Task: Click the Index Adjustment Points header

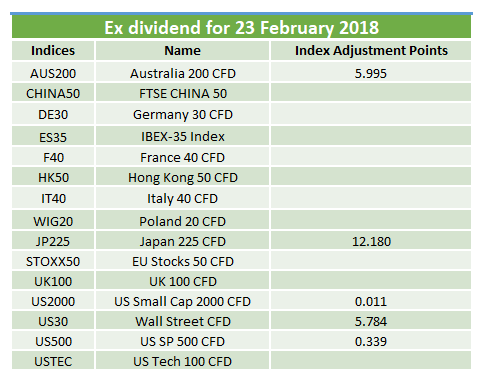Action: tap(371, 51)
